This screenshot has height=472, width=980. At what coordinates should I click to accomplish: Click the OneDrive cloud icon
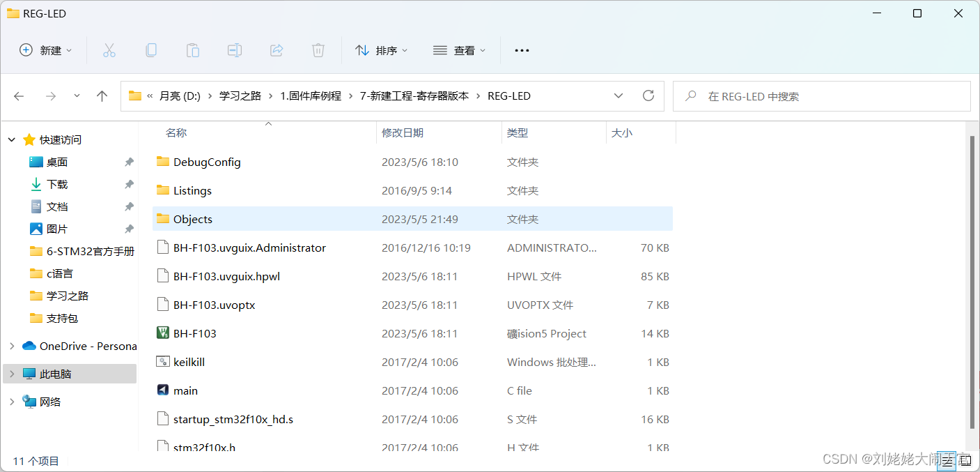point(29,346)
